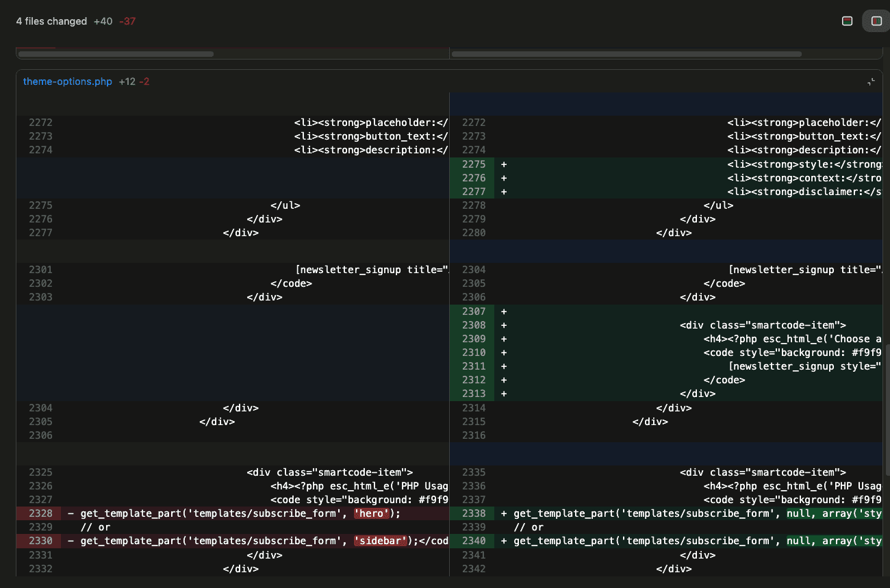This screenshot has height=588, width=890.
Task: Open the theme-options.php file link
Action: click(x=68, y=81)
